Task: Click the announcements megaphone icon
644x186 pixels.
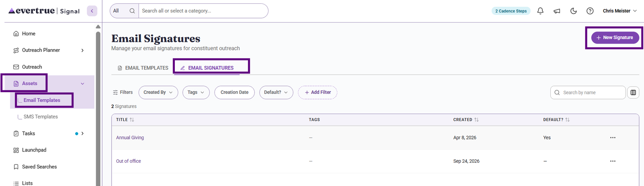Action: click(x=557, y=11)
